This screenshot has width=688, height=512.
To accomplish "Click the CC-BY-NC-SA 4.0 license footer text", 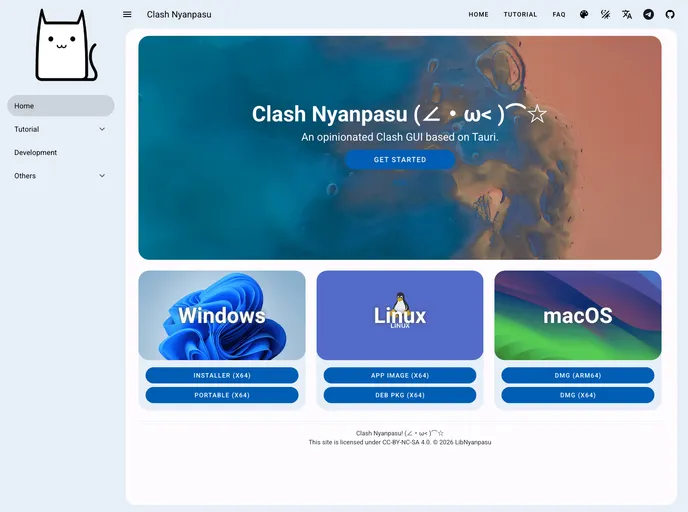I will [x=400, y=442].
